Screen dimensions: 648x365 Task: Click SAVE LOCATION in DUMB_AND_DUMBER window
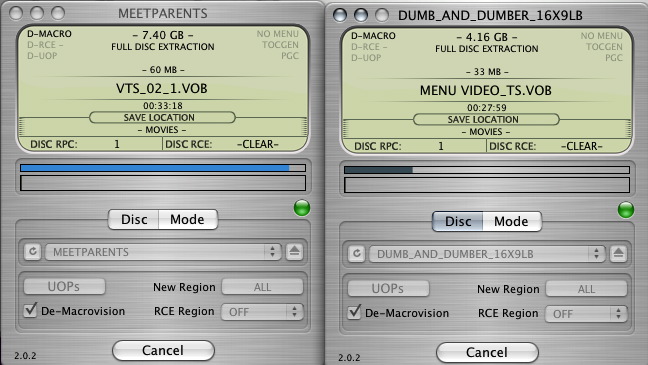pos(486,119)
